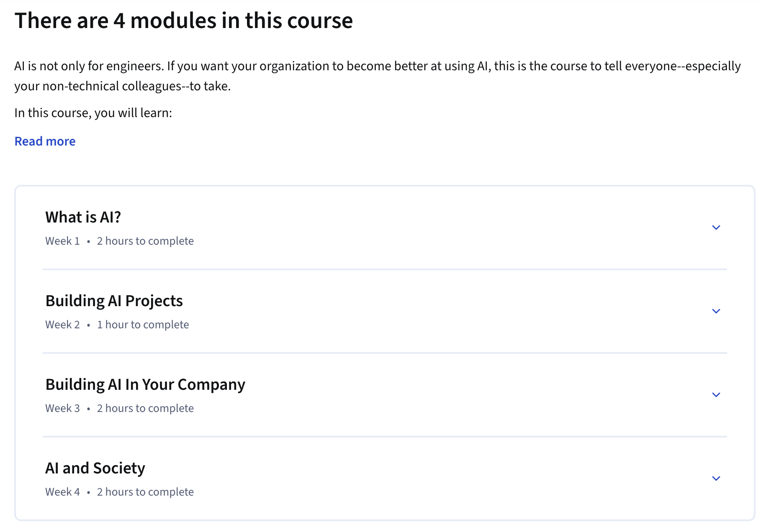Image resolution: width=766 pixels, height=532 pixels.
Task: Click "1 hour to complete" text for Week 2
Action: [143, 324]
